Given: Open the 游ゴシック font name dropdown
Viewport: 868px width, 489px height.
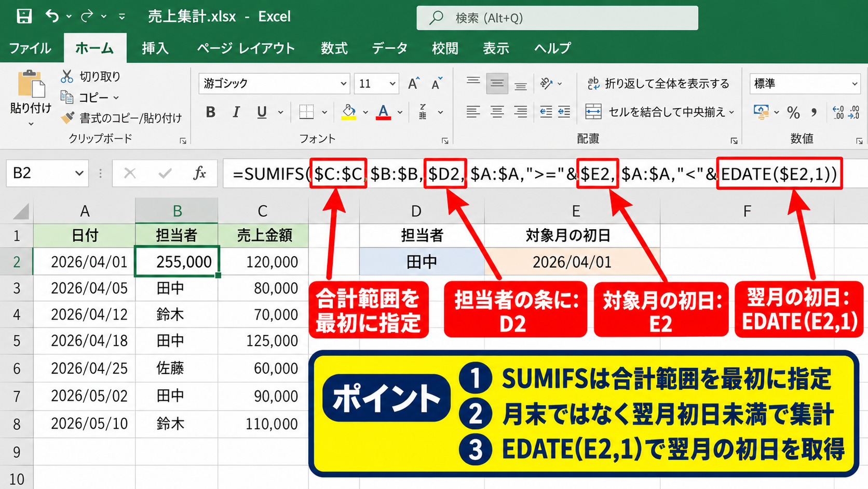Looking at the screenshot, I should 344,83.
